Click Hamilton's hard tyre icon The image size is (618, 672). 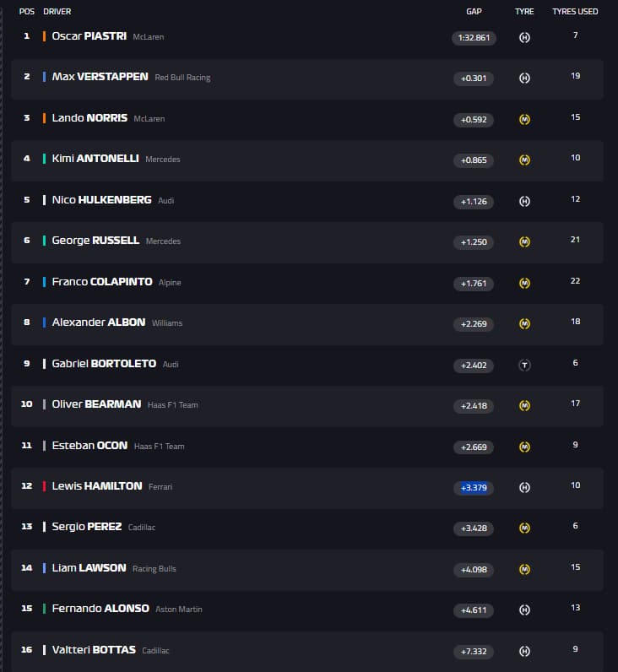pyautogui.click(x=524, y=488)
